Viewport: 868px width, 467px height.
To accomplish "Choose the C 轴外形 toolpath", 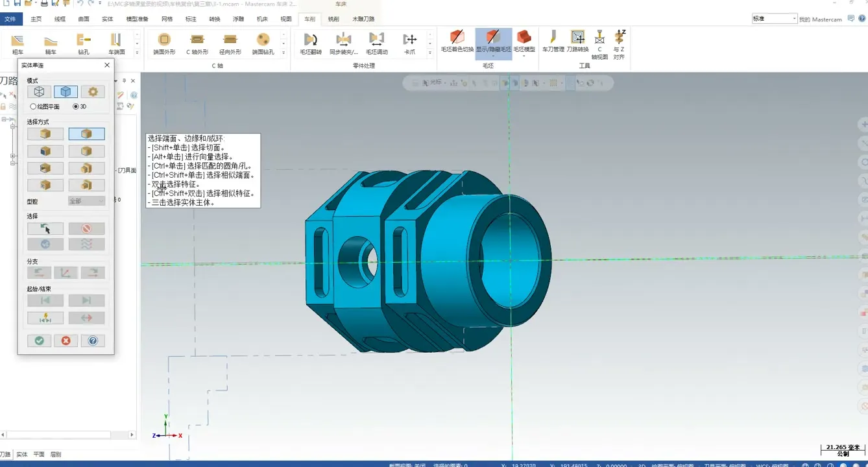I will [197, 43].
